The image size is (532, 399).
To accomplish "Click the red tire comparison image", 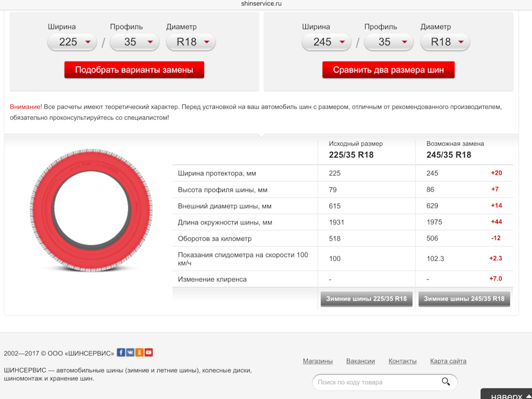I will tap(91, 210).
